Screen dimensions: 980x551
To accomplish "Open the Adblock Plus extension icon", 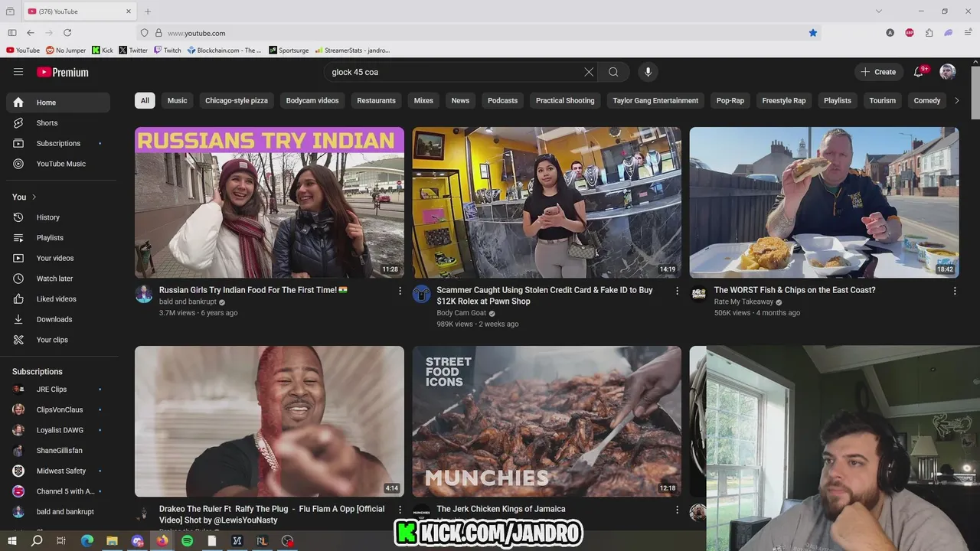I will coord(910,33).
